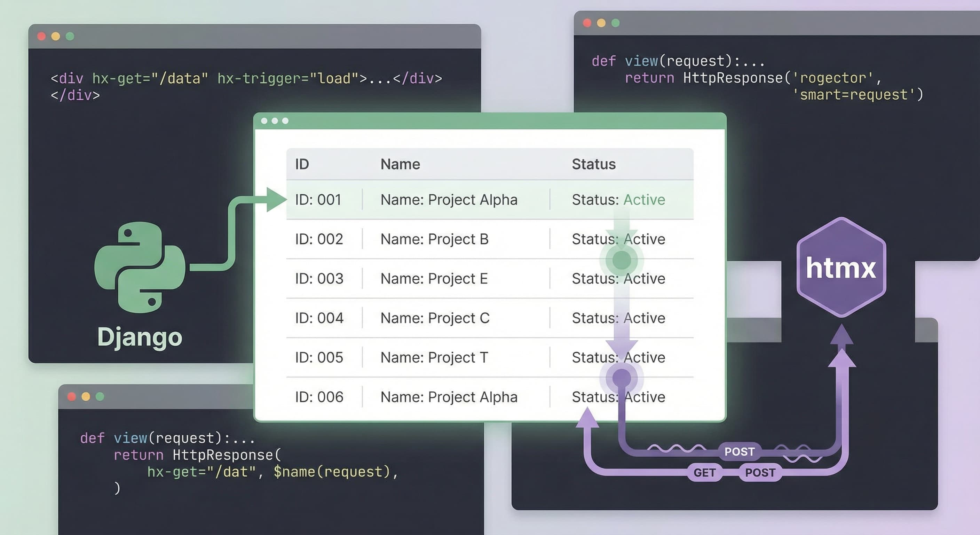Select the Name column header

pos(400,164)
